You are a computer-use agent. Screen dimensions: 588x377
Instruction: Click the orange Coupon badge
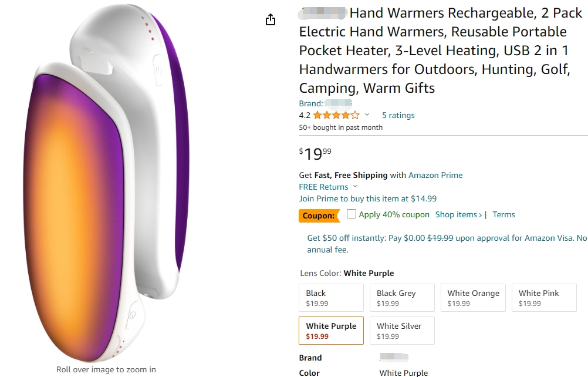(319, 216)
